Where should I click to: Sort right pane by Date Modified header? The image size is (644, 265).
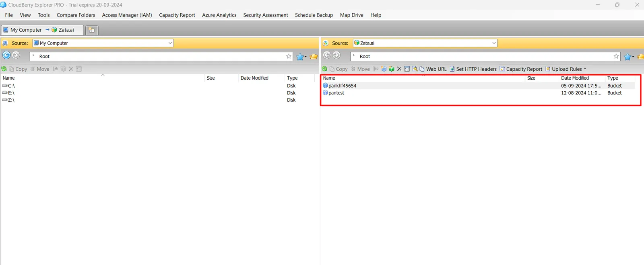tap(582, 78)
